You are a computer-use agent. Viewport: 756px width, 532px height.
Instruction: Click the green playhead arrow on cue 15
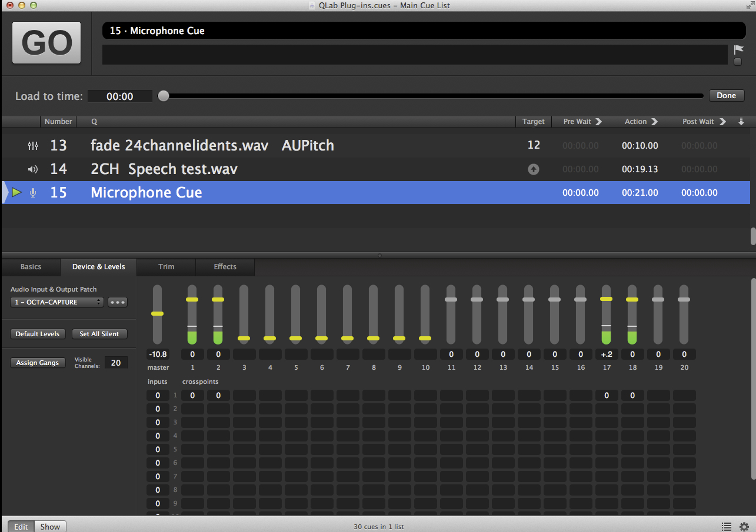click(x=16, y=193)
